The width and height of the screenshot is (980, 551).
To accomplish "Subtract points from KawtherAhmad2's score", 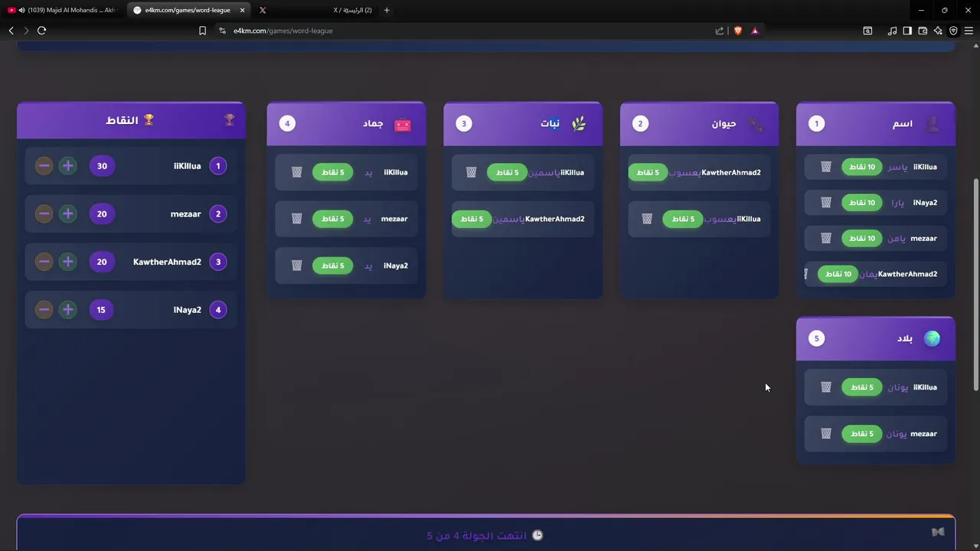I will pos(44,262).
